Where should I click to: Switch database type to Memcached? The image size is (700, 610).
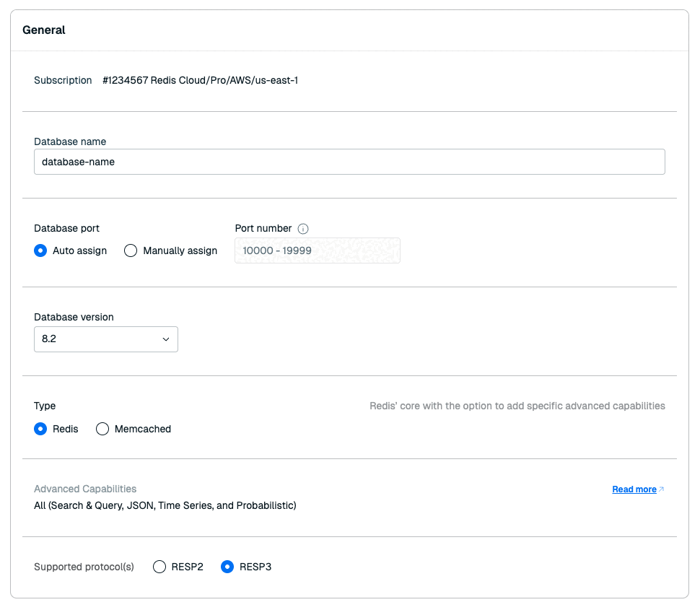click(x=102, y=429)
